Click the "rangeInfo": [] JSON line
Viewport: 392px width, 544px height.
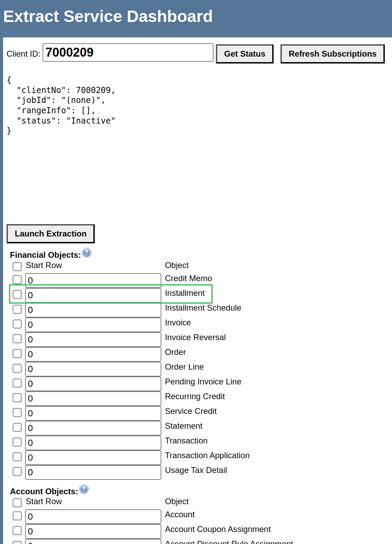pos(56,111)
